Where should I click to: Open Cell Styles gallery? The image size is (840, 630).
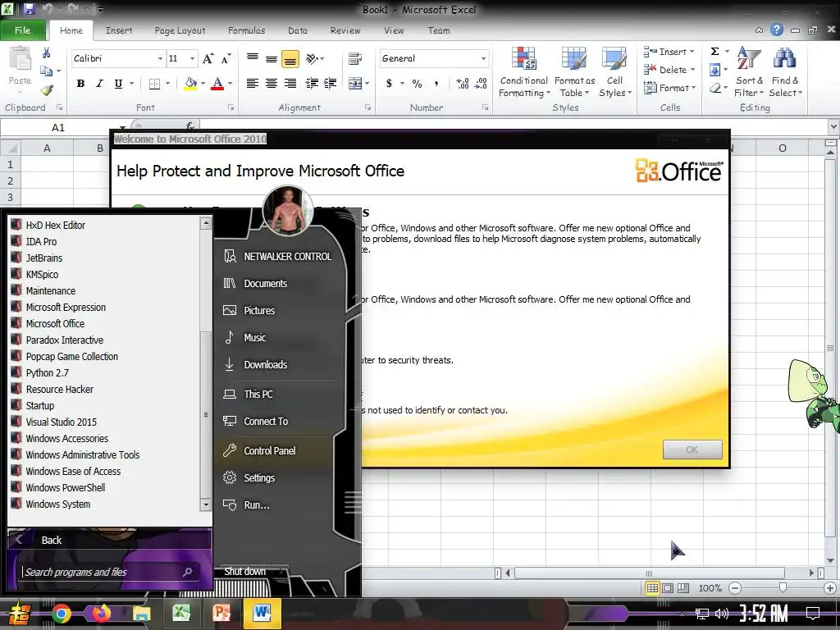click(x=614, y=72)
